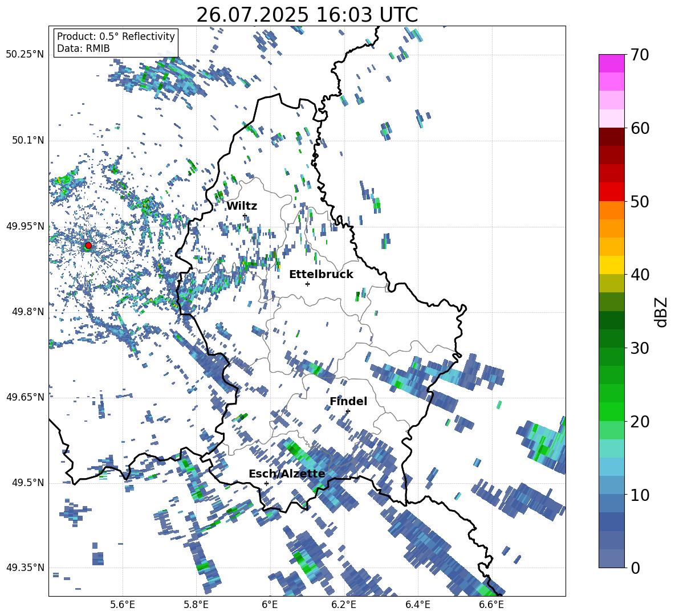
Task: Click the bright red colorbar segment above 50
Action: point(611,192)
